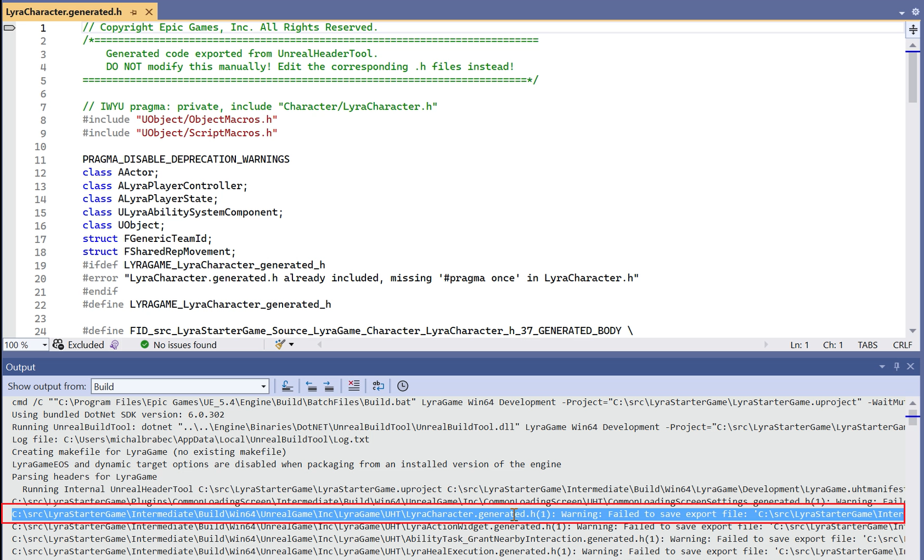Enable timestamps with the clock icon
Viewport: 924px width, 560px height.
402,386
